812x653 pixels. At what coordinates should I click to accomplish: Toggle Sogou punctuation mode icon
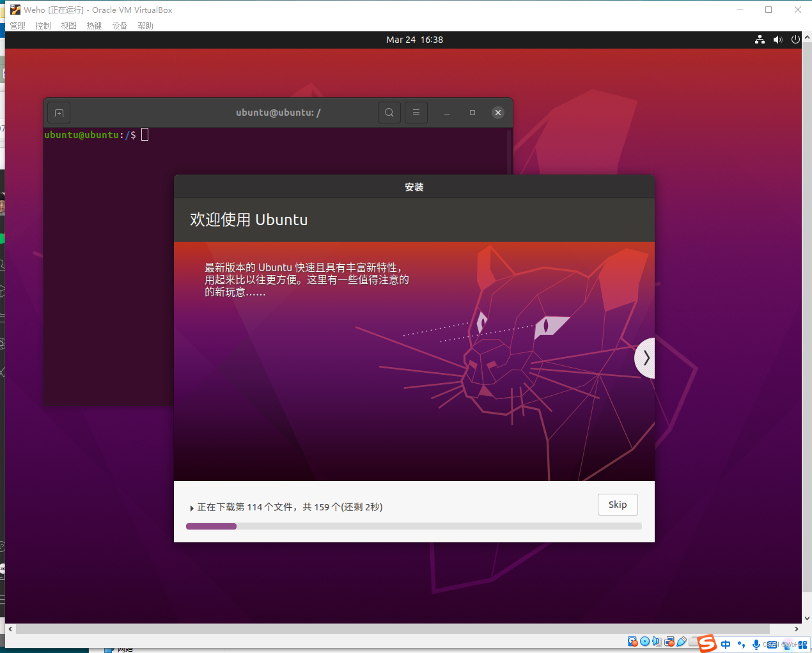[742, 644]
